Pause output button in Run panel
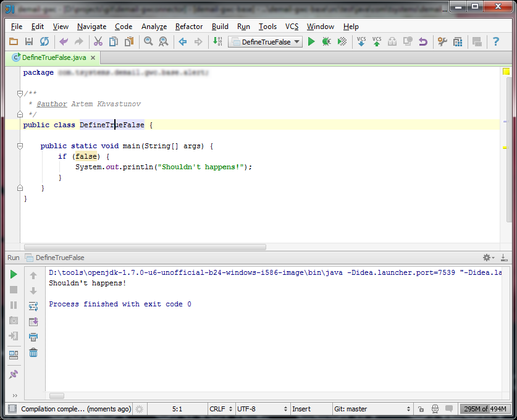Screen dimensions: 517x420 coord(14,305)
